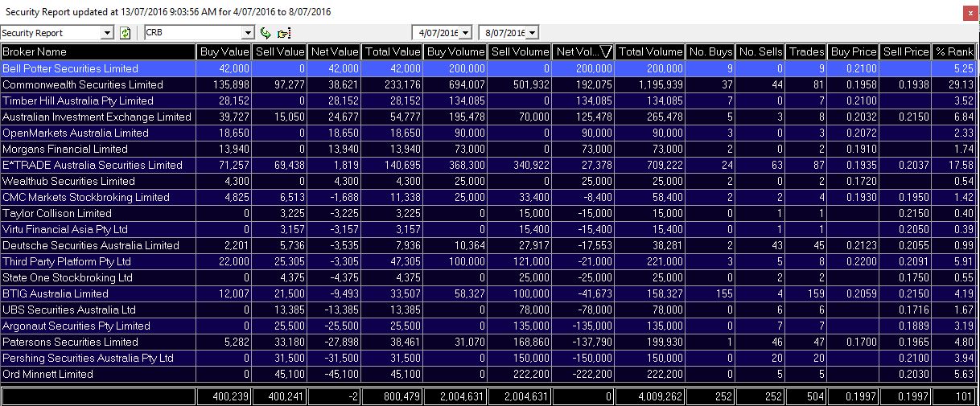Select Virtu Financial Asia Pty Ltd row
Image resolution: width=980 pixels, height=406 pixels.
[x=489, y=230]
